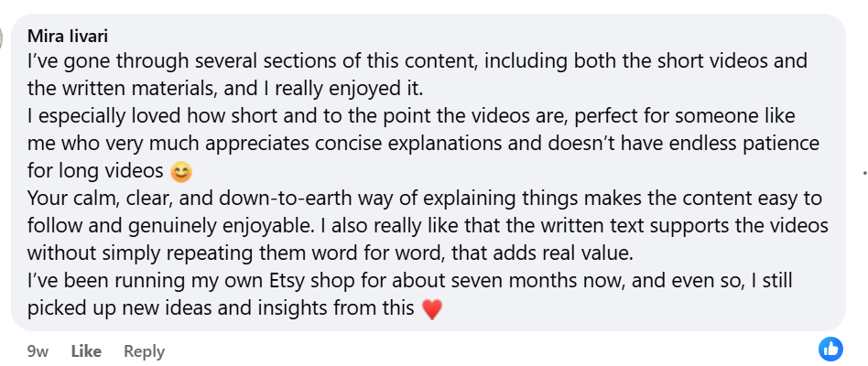Open the like reaction icon on comment
Viewport: 868px width, 366px height.
(x=830, y=349)
